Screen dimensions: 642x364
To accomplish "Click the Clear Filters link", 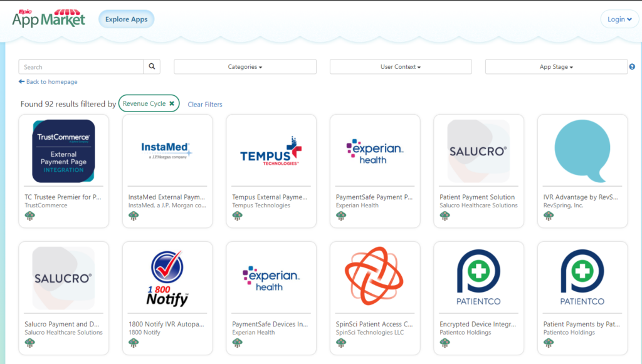I will click(x=205, y=105).
